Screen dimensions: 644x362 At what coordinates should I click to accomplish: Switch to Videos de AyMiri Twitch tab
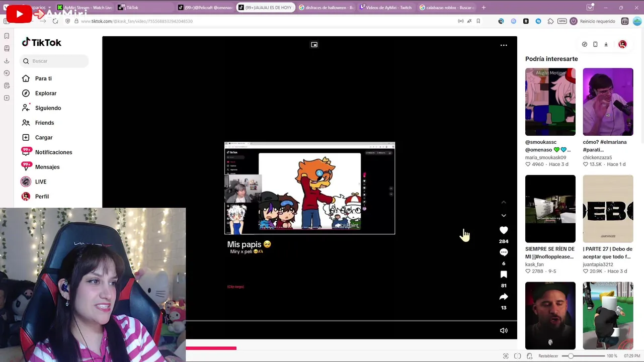[x=386, y=8]
